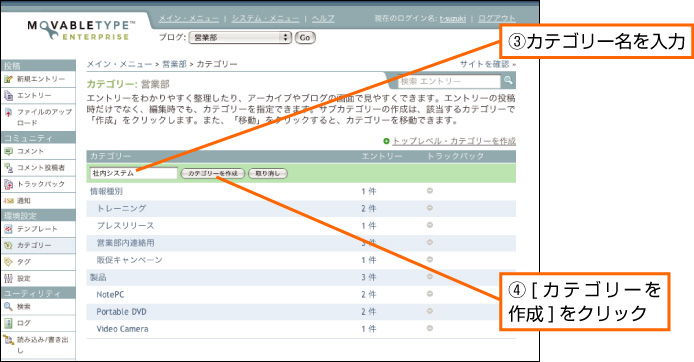Click the Import/Export (読み込み/書き出し) sidebar icon
This screenshot has height=362, width=694.
click(8, 340)
